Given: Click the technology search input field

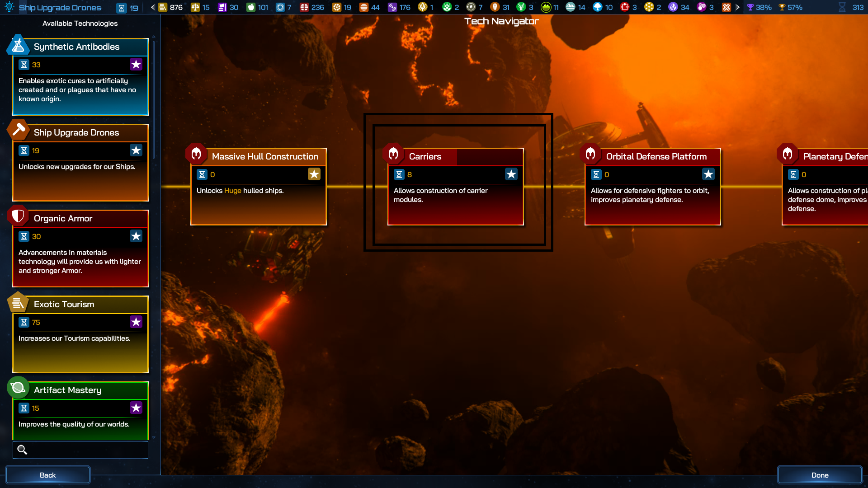Looking at the screenshot, I should coord(86,450).
